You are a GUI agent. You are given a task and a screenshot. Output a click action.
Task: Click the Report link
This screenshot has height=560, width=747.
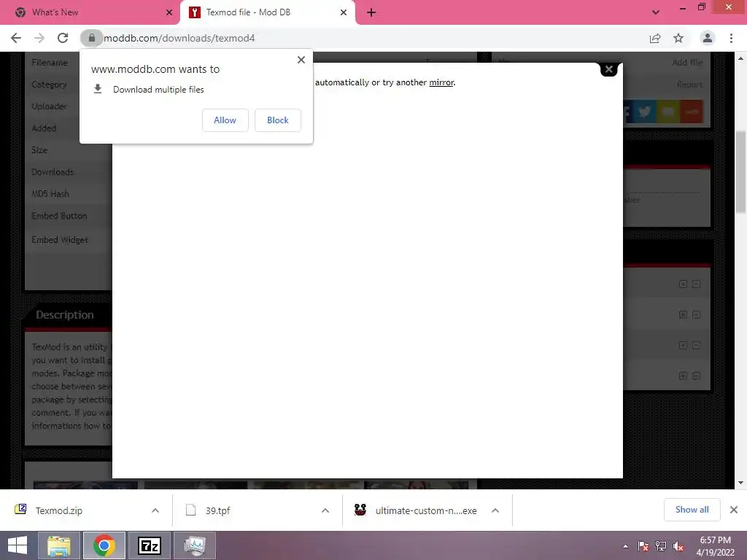tap(690, 85)
